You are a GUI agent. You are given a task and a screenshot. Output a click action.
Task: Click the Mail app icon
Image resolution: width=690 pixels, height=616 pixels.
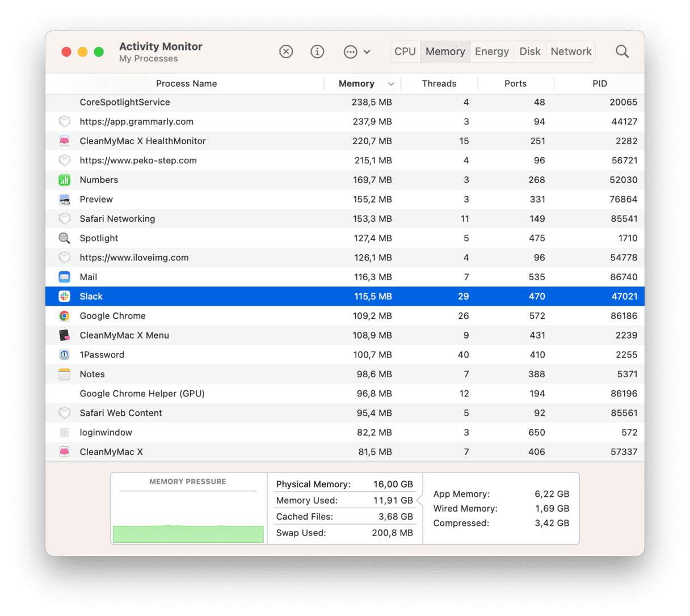point(65,277)
